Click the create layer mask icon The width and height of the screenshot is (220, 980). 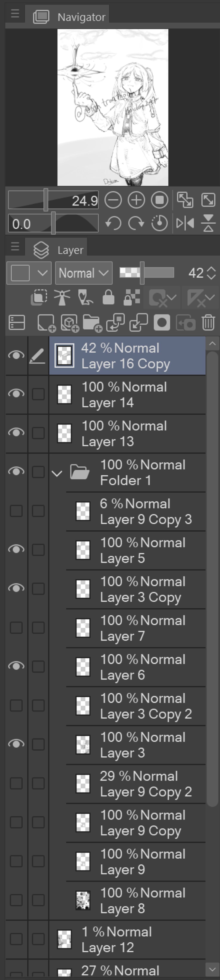pos(162,323)
